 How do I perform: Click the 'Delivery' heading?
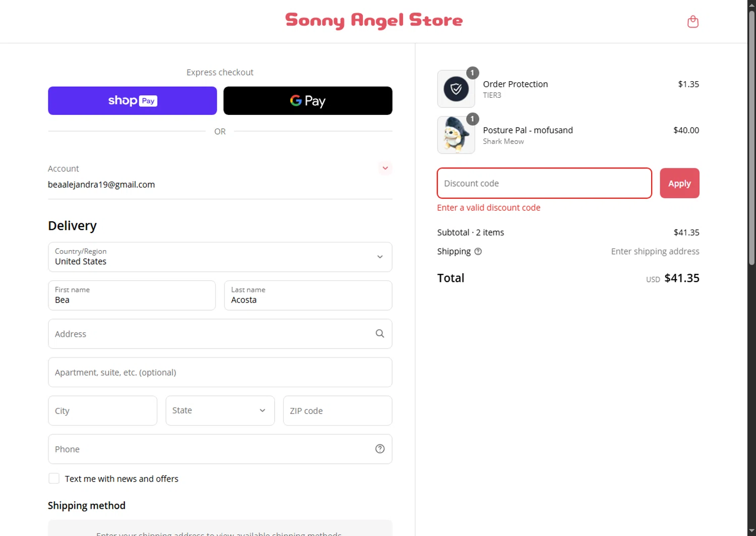tap(72, 226)
